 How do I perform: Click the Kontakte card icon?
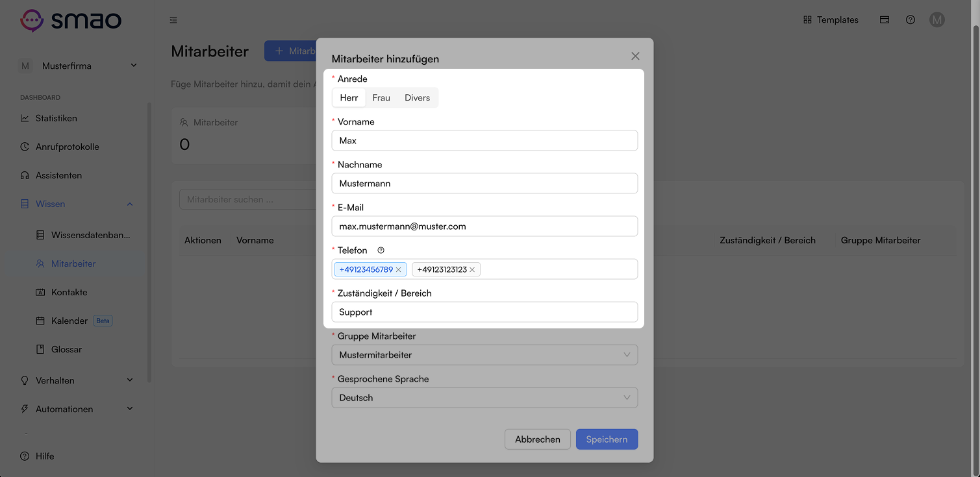[40, 292]
